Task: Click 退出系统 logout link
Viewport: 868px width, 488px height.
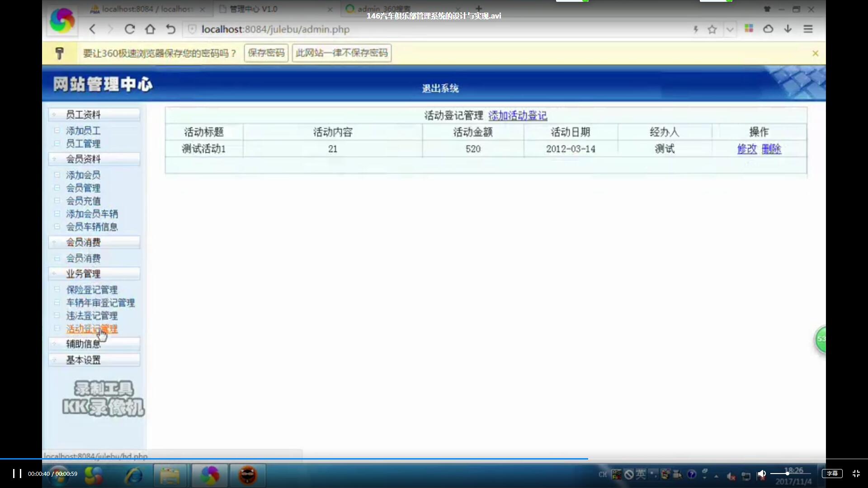Action: 440,89
